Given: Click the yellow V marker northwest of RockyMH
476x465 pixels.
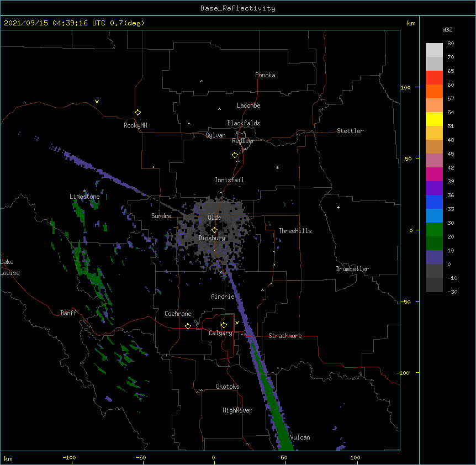Looking at the screenshot, I should [97, 102].
